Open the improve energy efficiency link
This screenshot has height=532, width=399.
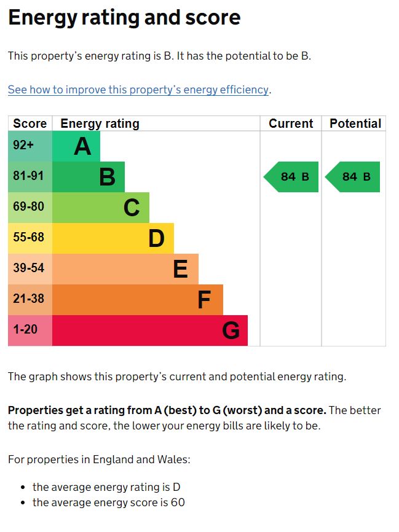[138, 90]
